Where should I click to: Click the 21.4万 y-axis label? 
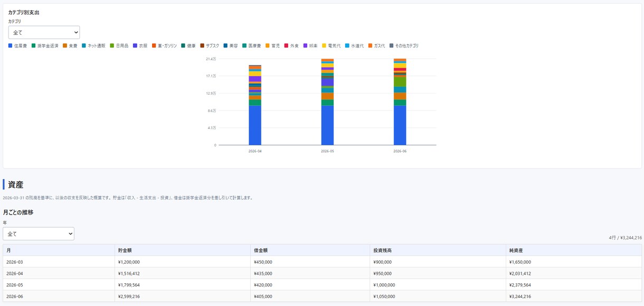click(211, 59)
